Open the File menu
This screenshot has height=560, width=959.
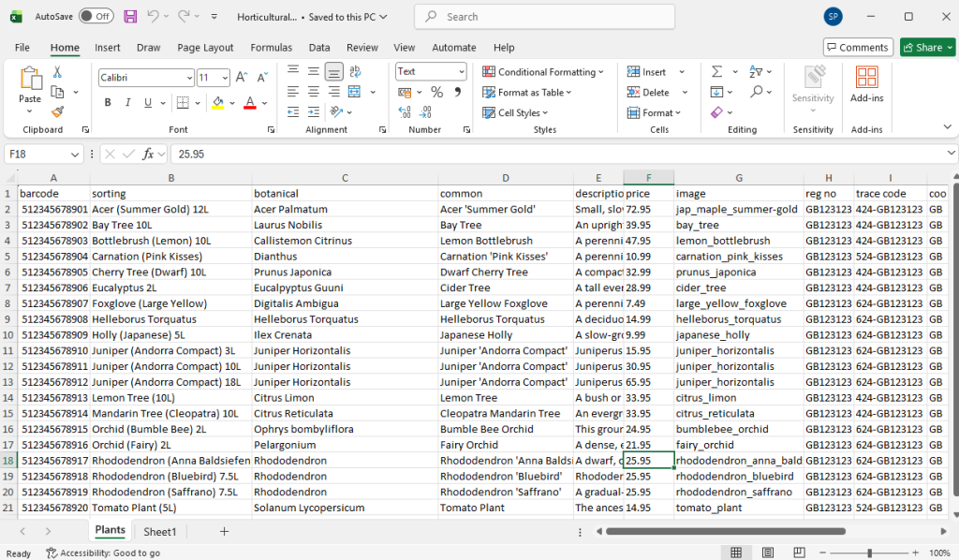22,47
